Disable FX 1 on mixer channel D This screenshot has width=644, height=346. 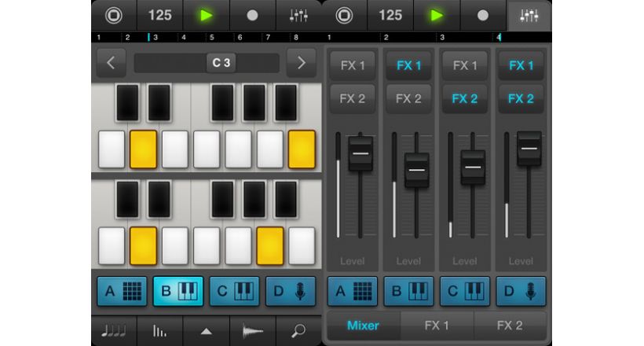click(521, 65)
